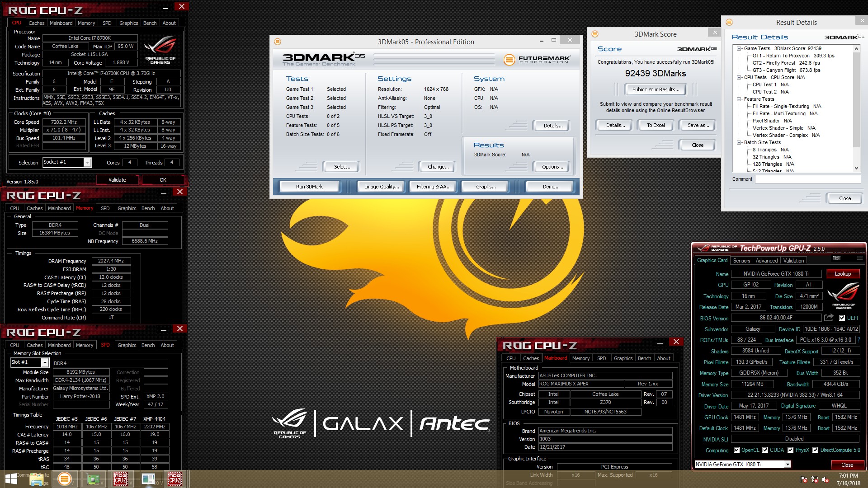Image resolution: width=868 pixels, height=488 pixels.
Task: Minimize the CPU-Z SPD window
Action: click(x=164, y=329)
